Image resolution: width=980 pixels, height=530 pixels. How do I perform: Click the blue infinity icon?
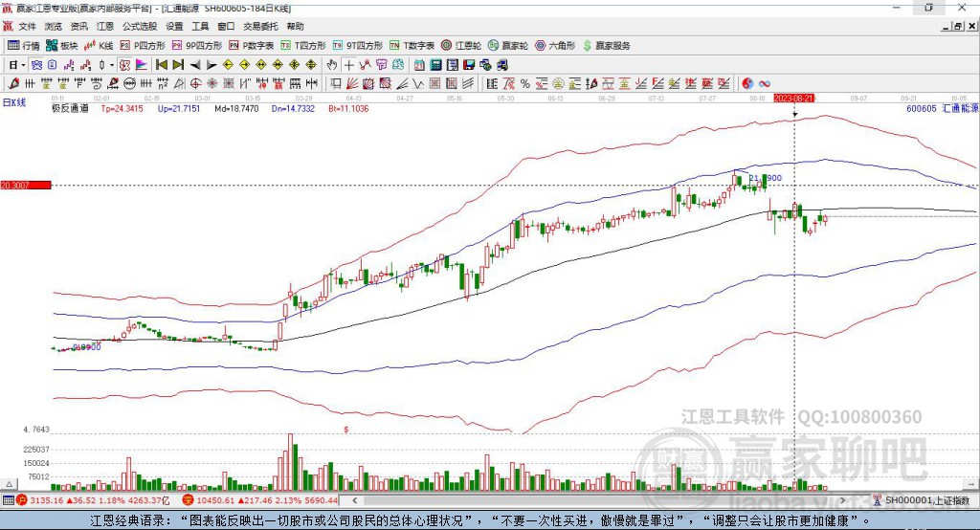(765, 83)
